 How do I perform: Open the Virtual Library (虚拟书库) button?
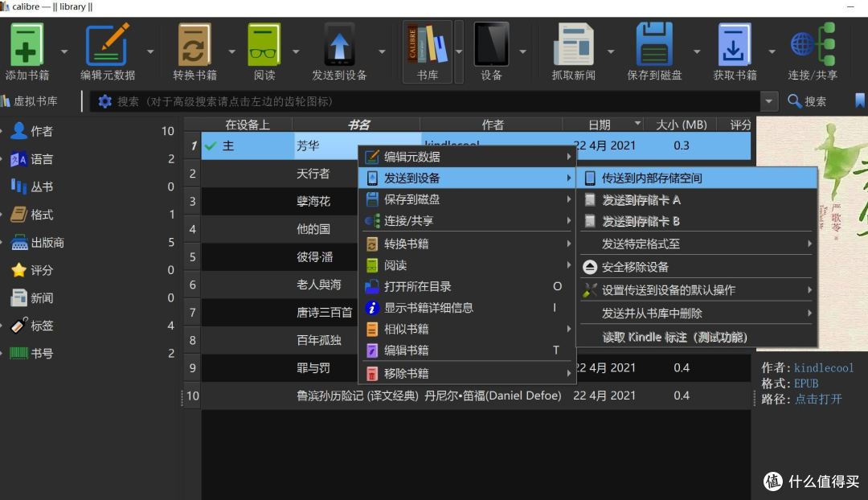point(30,101)
